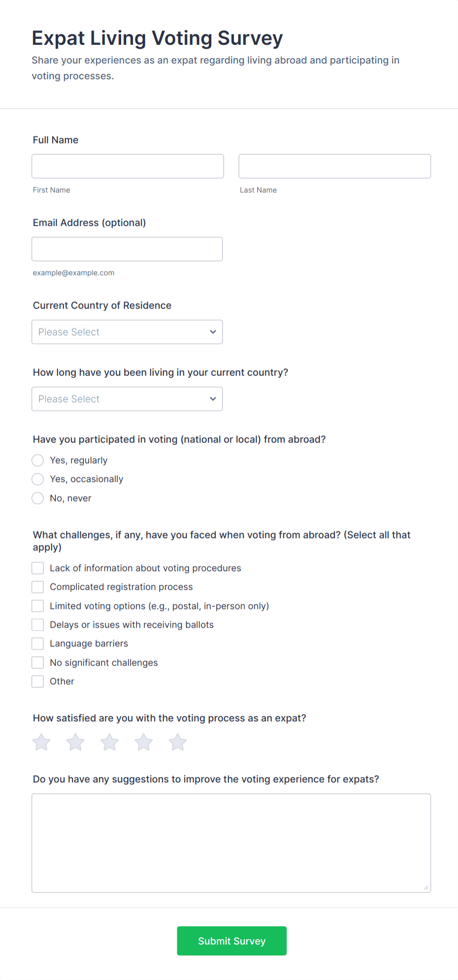This screenshot has width=458, height=980.
Task: Select 'No significant challenges'
Action: coord(37,662)
